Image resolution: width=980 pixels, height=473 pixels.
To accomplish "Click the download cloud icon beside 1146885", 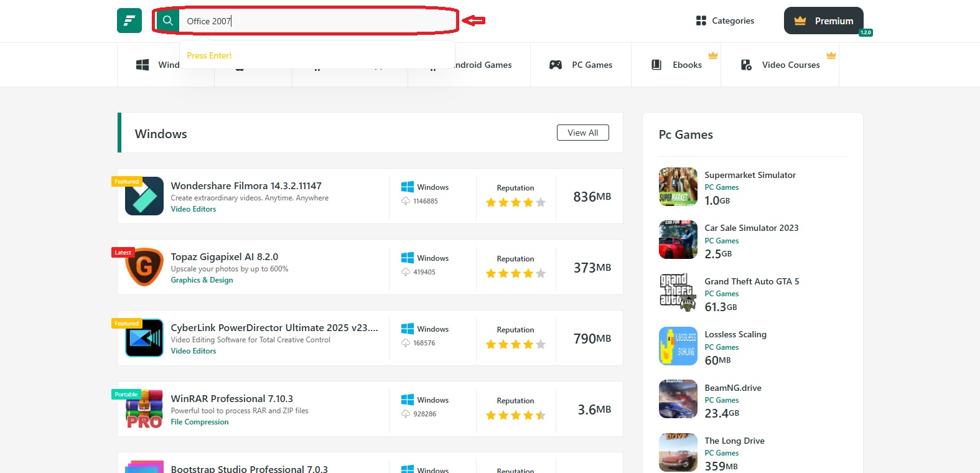I will click(x=406, y=201).
